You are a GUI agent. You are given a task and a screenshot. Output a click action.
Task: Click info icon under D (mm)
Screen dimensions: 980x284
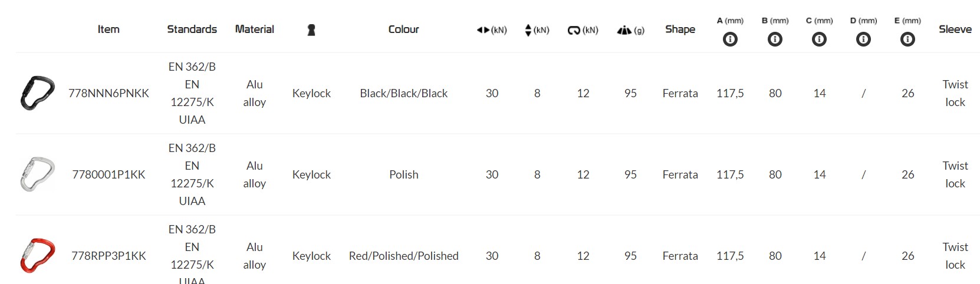click(x=863, y=39)
